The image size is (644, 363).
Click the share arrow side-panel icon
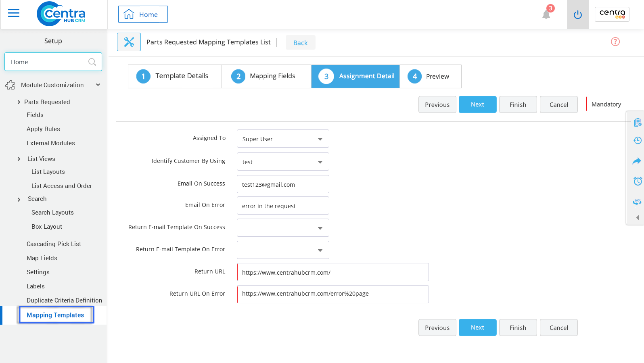[x=637, y=161]
